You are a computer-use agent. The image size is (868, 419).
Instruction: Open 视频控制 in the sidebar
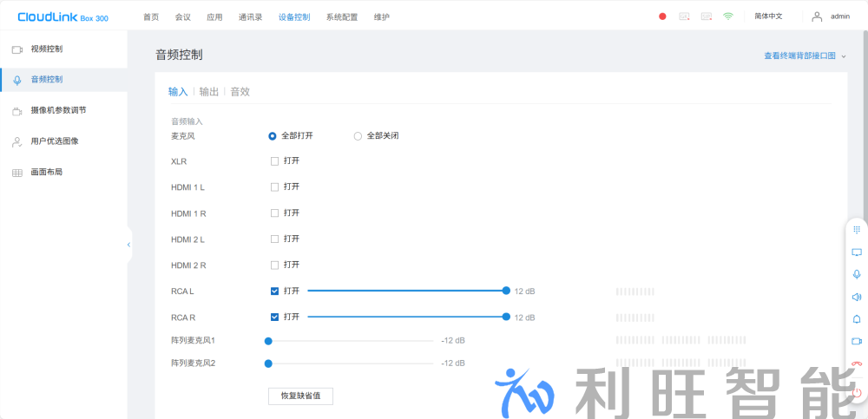click(x=63, y=49)
